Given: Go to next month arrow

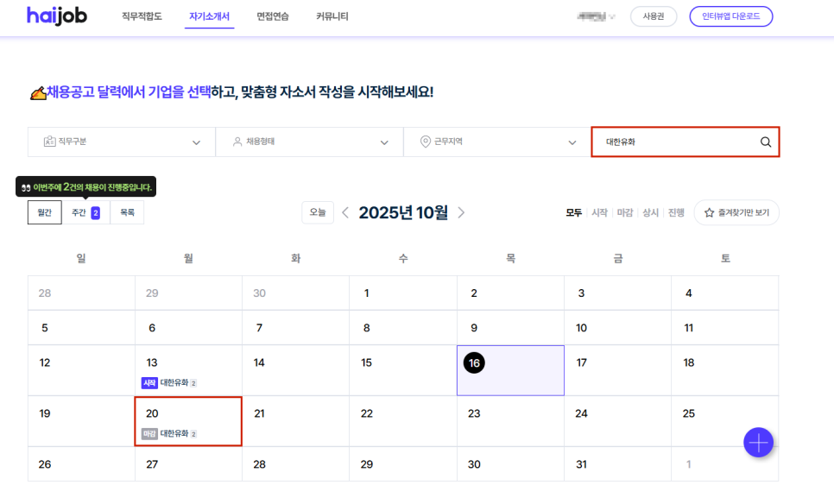Looking at the screenshot, I should 461,212.
